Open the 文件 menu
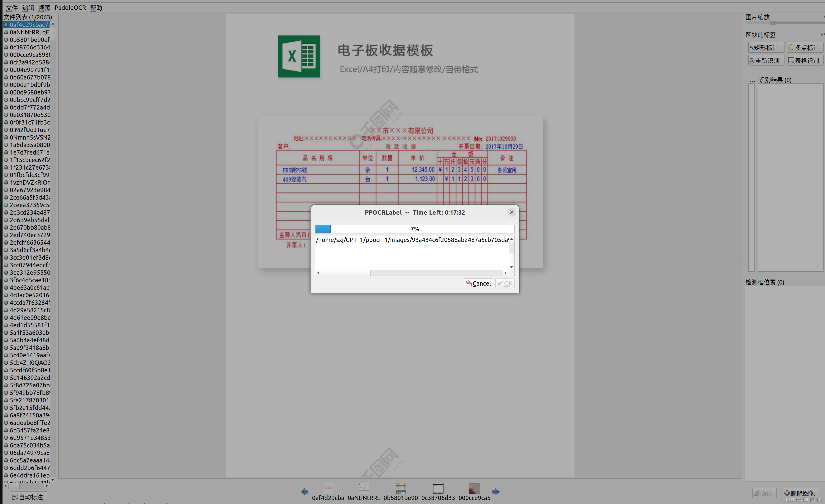The width and height of the screenshot is (825, 504). [x=12, y=8]
